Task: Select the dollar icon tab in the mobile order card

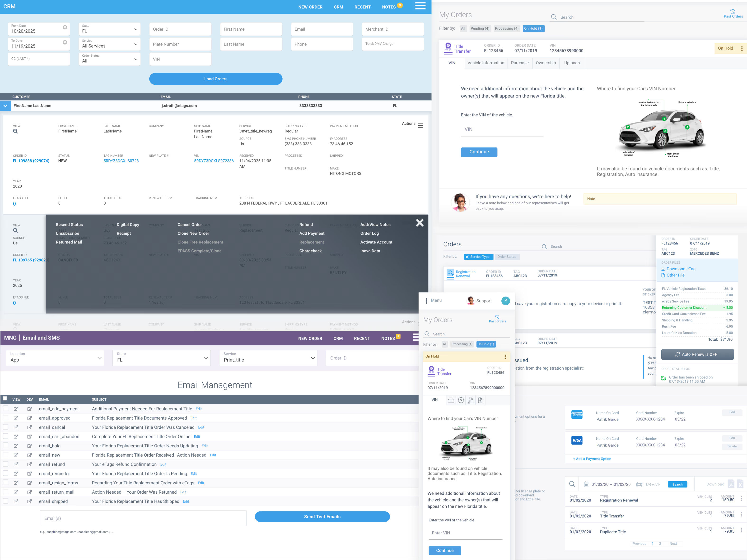Action: tap(461, 400)
